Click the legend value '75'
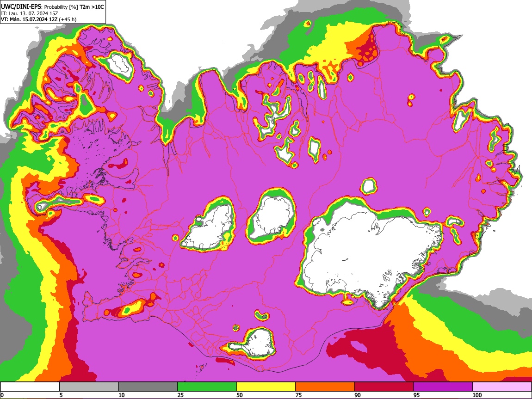Screen dimensions: 532x399 298,395
